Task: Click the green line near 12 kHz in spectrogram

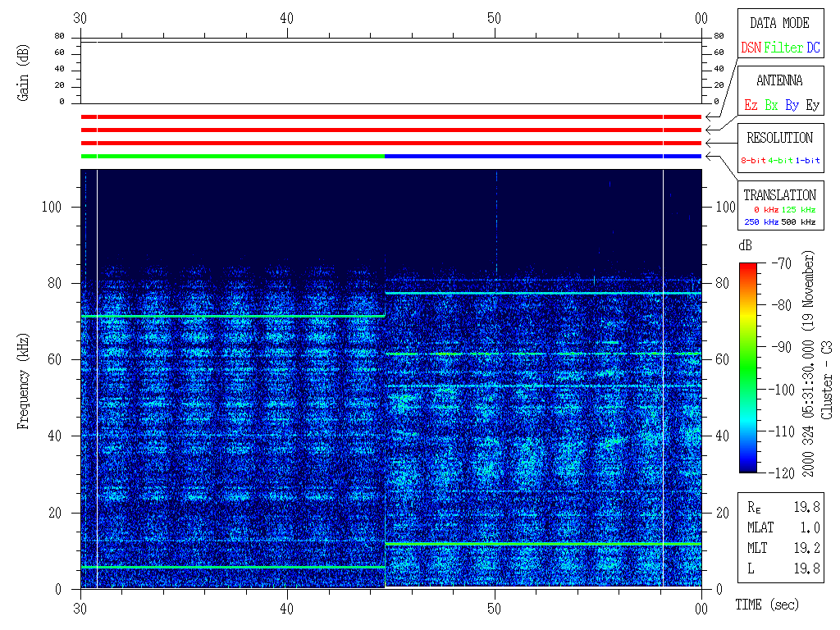Action: pos(542,544)
